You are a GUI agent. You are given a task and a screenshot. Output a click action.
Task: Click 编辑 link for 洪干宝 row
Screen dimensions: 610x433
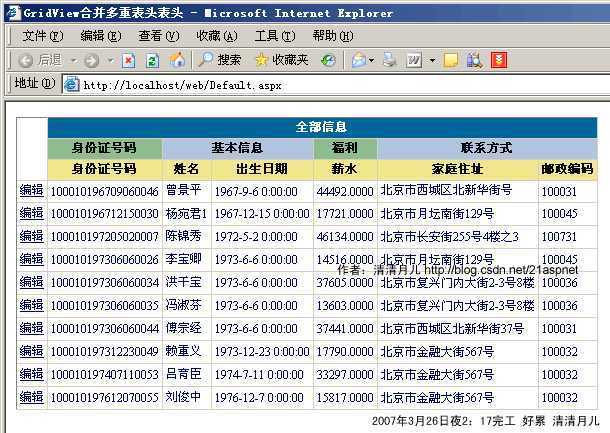32,282
